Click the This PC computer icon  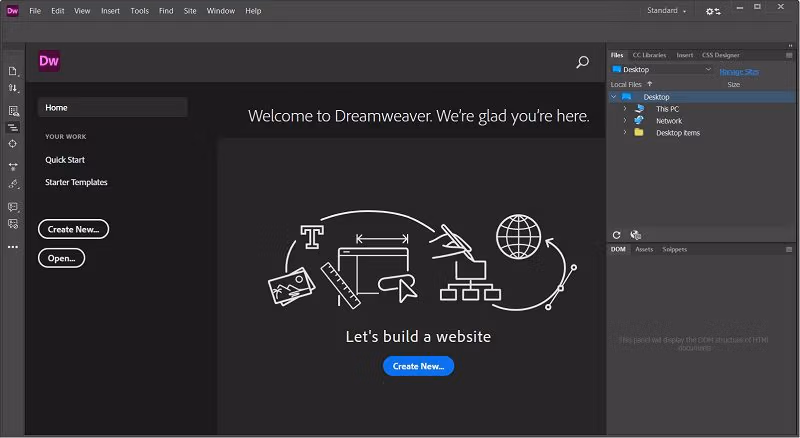[x=639, y=108]
